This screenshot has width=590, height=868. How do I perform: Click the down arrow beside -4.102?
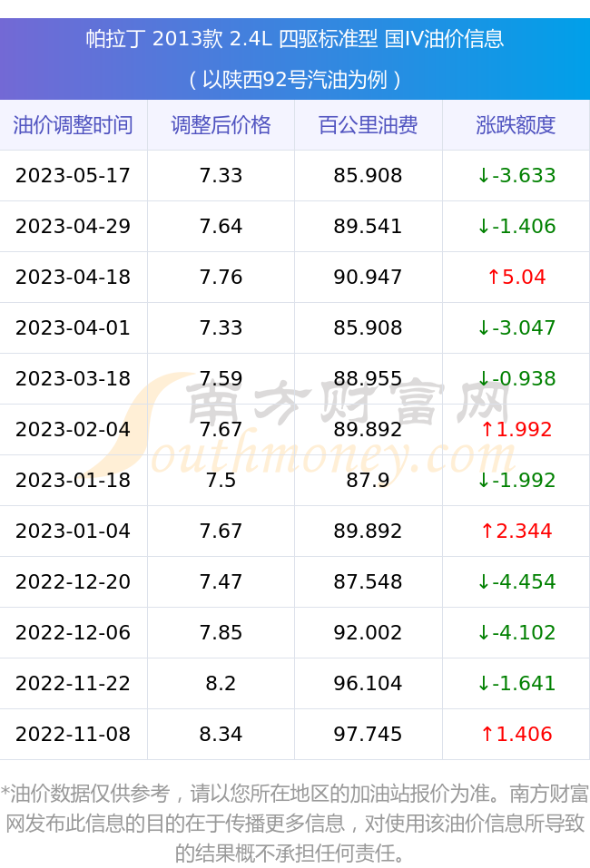point(484,633)
